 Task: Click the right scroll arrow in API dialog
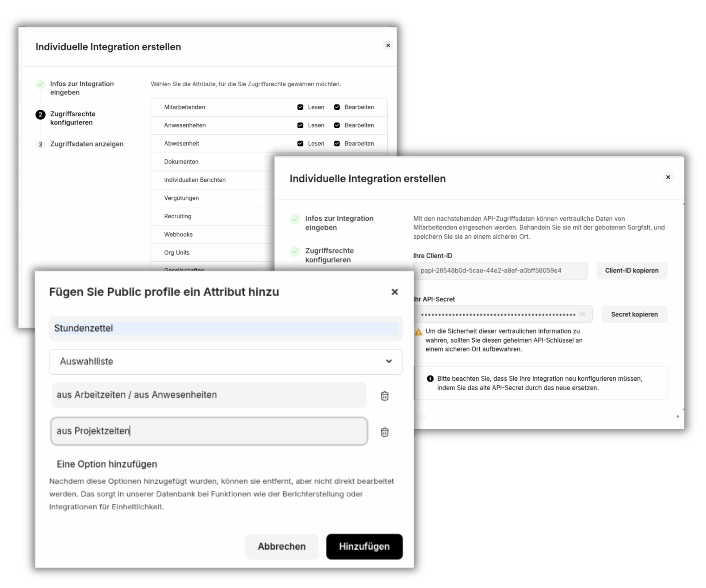click(x=678, y=417)
